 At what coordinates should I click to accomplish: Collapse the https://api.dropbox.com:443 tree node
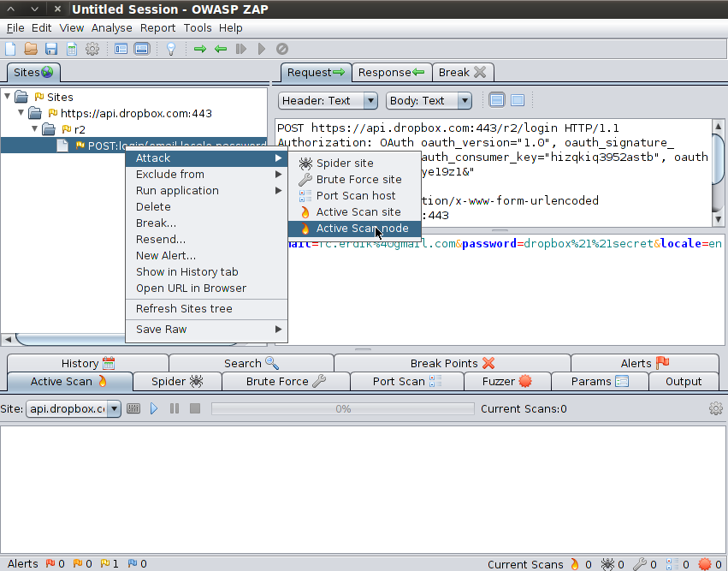coord(21,113)
